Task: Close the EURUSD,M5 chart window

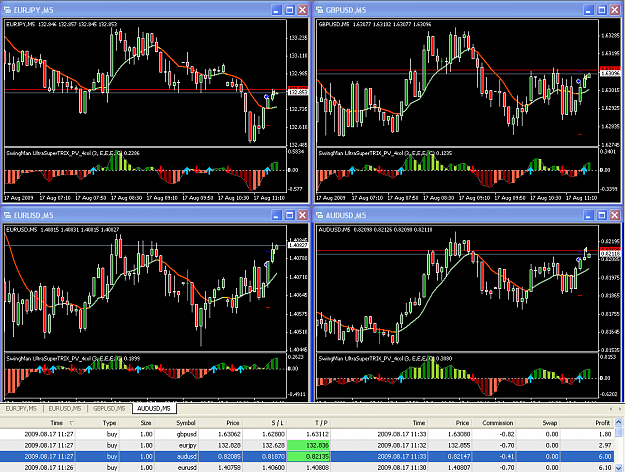Action: coord(303,215)
